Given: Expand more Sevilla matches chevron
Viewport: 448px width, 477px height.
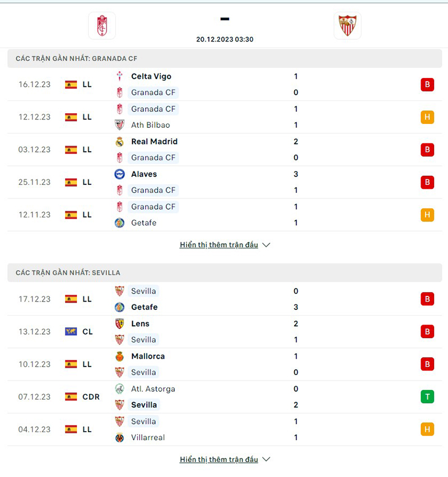Looking at the screenshot, I should click(266, 460).
